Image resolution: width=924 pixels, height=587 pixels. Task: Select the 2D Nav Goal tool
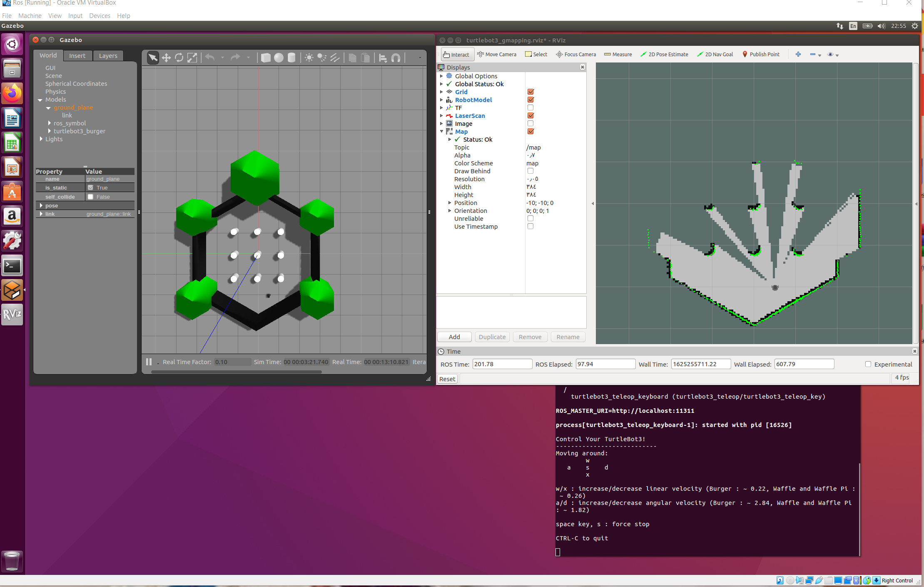pos(715,54)
